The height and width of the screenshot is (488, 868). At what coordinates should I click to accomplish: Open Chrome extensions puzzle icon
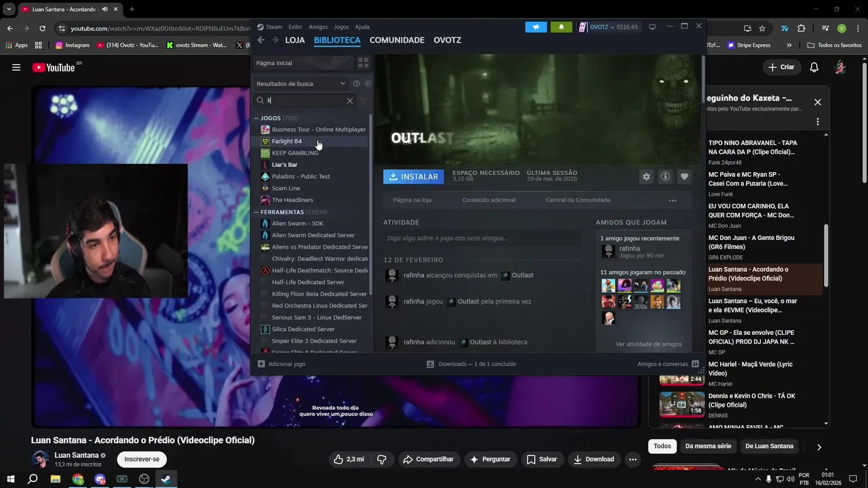[802, 28]
